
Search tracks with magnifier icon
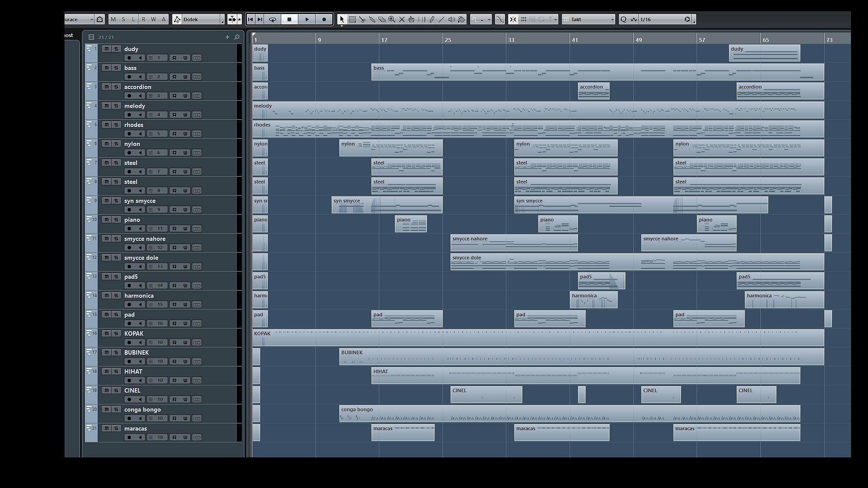click(237, 37)
